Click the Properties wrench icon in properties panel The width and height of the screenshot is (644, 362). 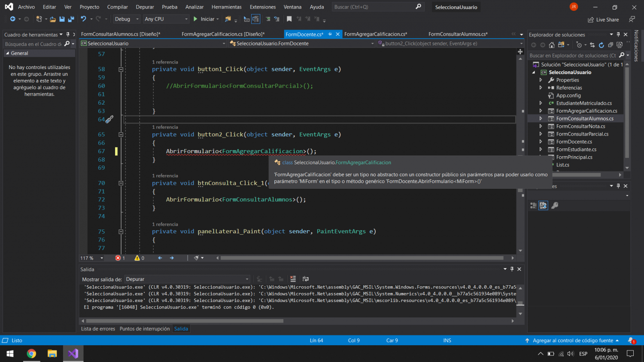pyautogui.click(x=555, y=205)
